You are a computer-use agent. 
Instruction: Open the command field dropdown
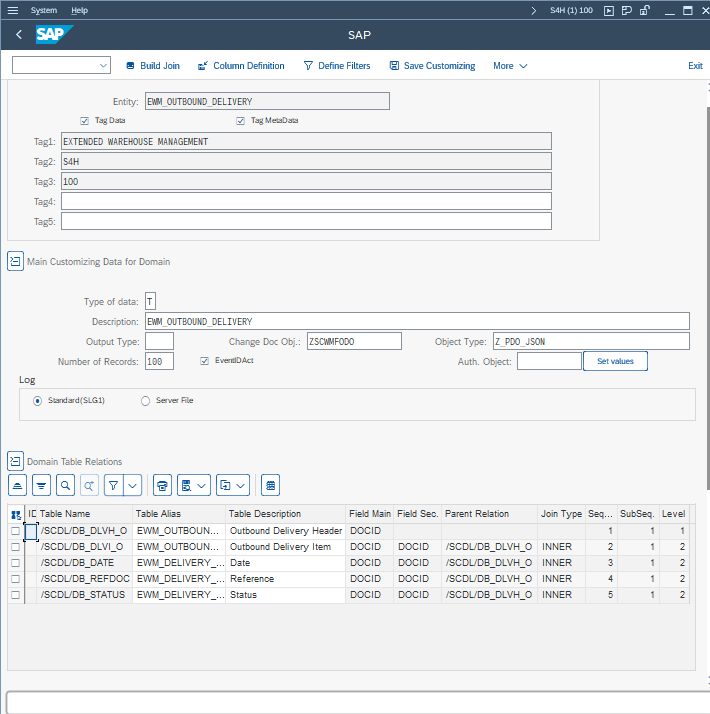coord(104,66)
